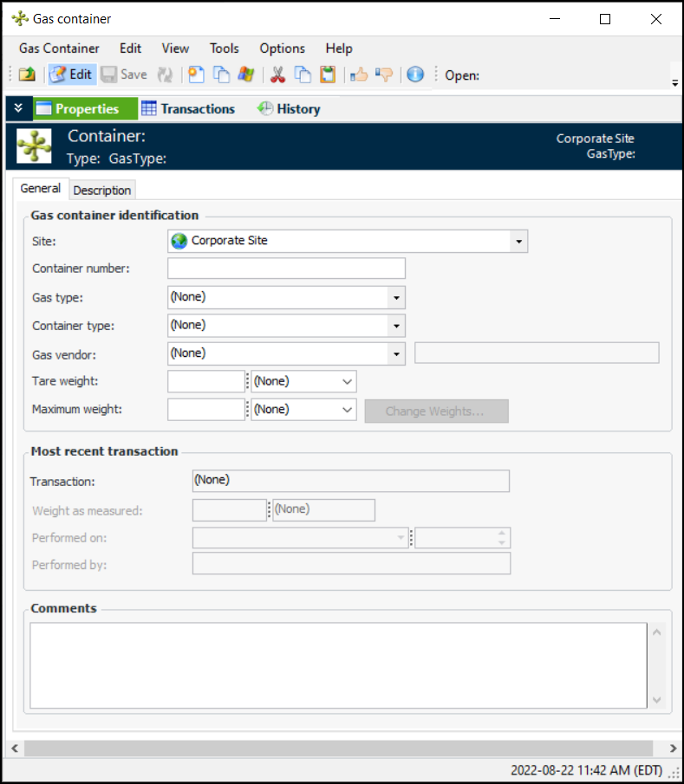Click the thumbs down icon
Screen dimensions: 684x784
tap(385, 75)
